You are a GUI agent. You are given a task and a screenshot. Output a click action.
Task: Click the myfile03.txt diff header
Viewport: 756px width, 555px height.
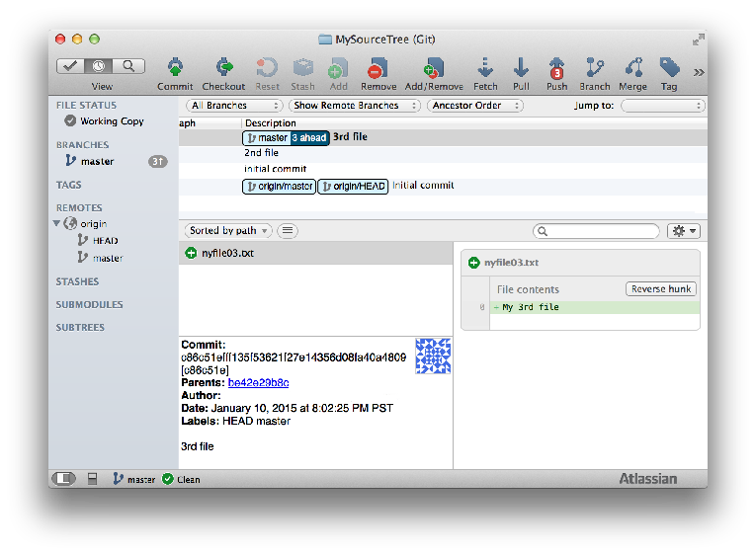coord(580,263)
